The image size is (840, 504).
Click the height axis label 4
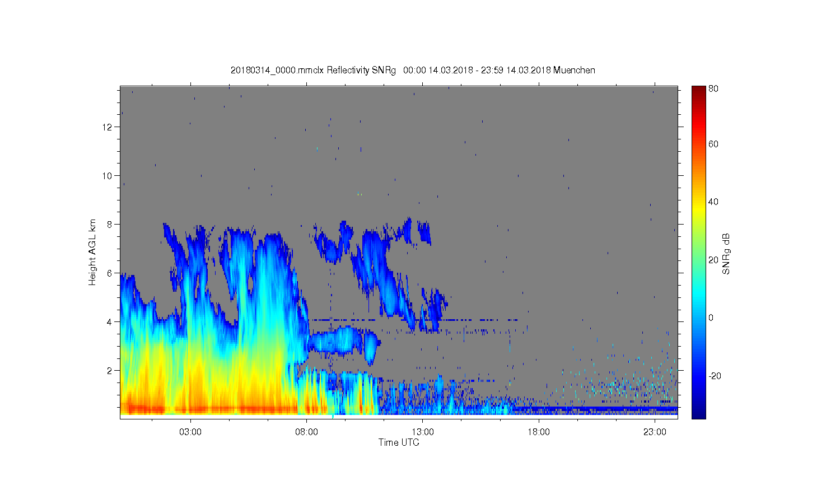pos(110,322)
